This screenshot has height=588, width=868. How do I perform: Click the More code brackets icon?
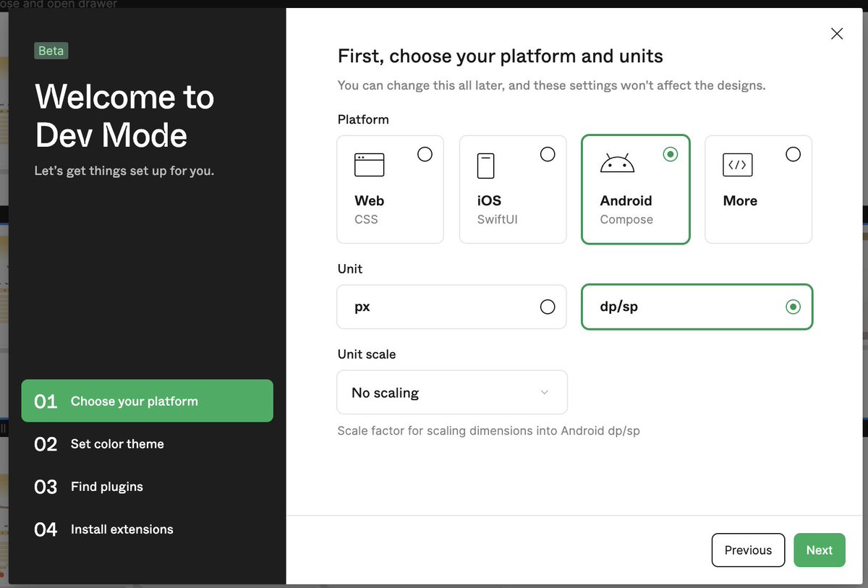click(737, 165)
